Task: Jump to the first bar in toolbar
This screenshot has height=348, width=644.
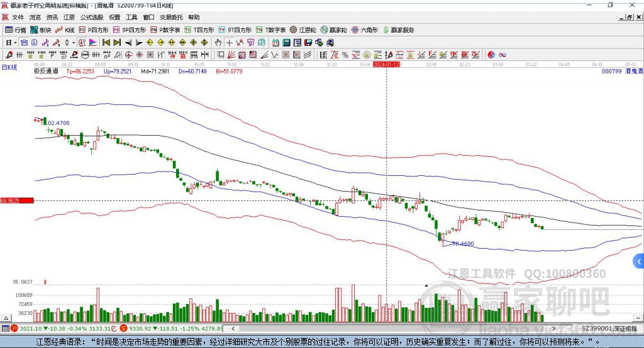Action: coord(106,43)
